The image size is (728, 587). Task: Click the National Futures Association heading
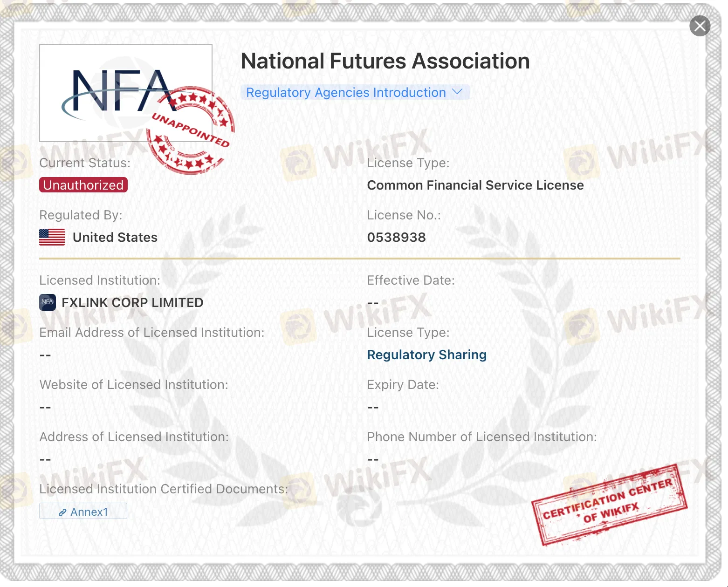point(385,61)
